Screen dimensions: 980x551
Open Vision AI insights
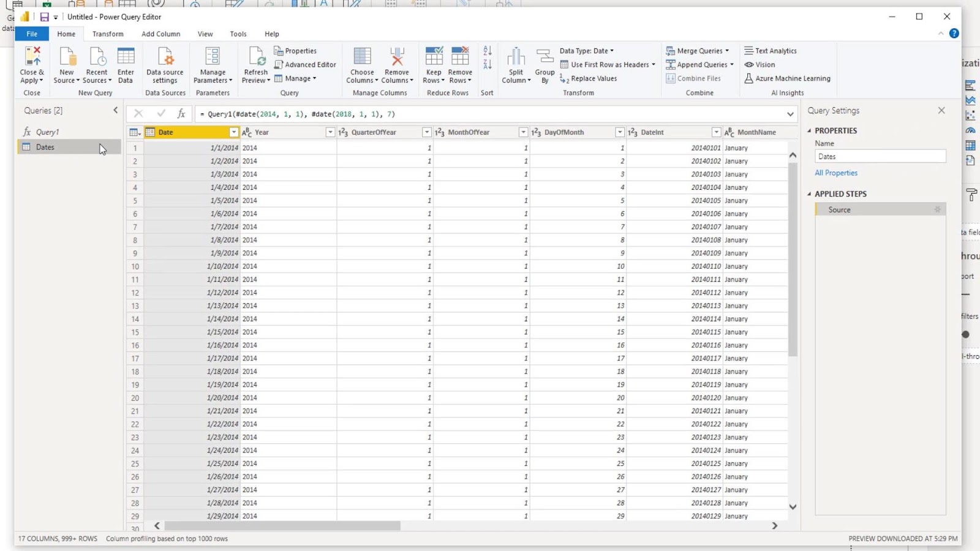coord(759,64)
